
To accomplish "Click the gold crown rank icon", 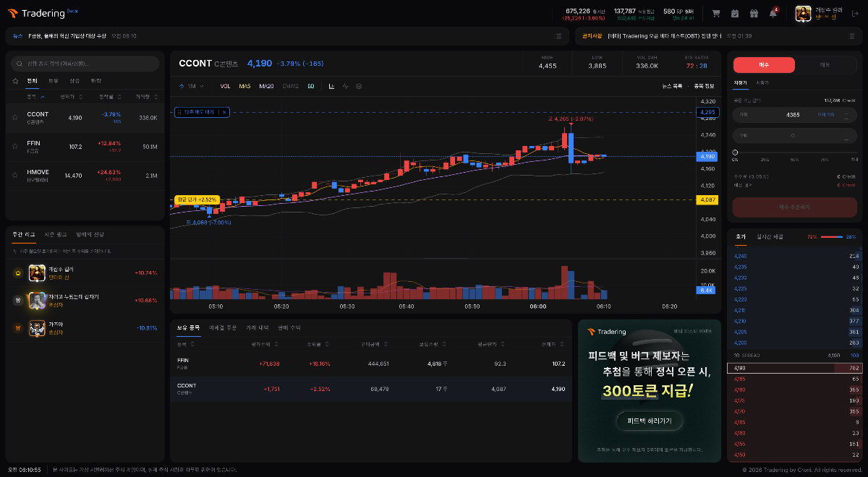I will point(17,272).
